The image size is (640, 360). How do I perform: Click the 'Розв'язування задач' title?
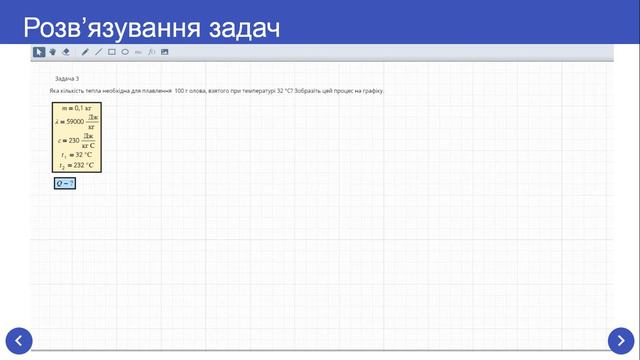pos(152,28)
